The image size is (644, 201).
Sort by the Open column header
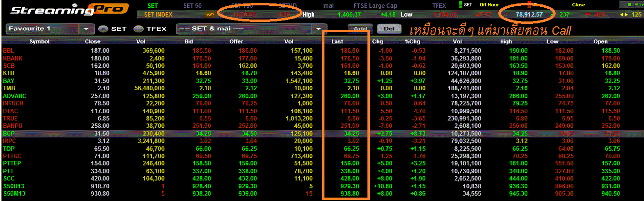tap(601, 41)
